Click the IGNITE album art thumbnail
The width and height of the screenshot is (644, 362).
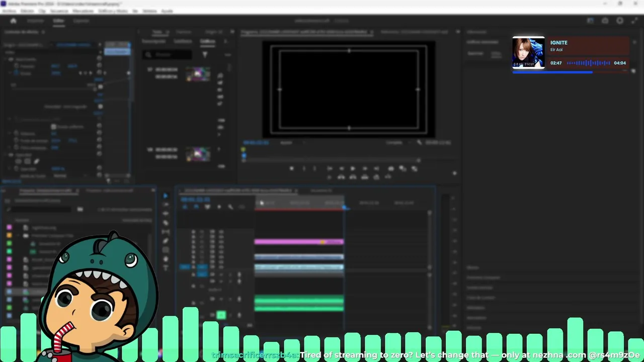click(528, 53)
